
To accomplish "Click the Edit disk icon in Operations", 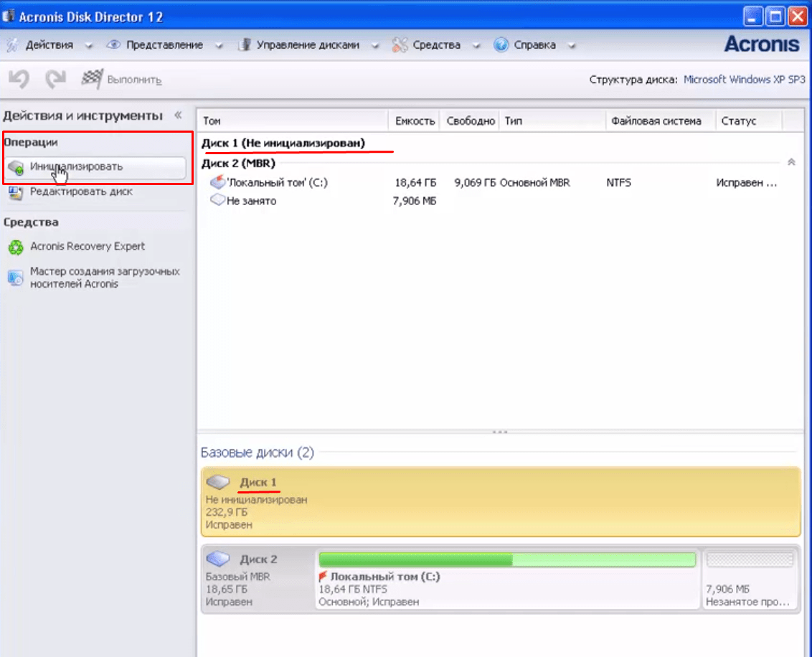I will tap(16, 192).
